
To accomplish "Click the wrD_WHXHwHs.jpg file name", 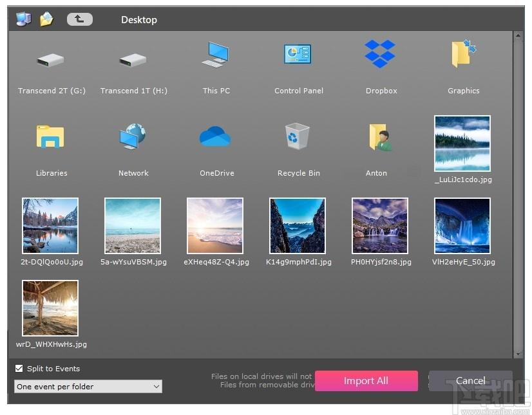I will coord(52,344).
